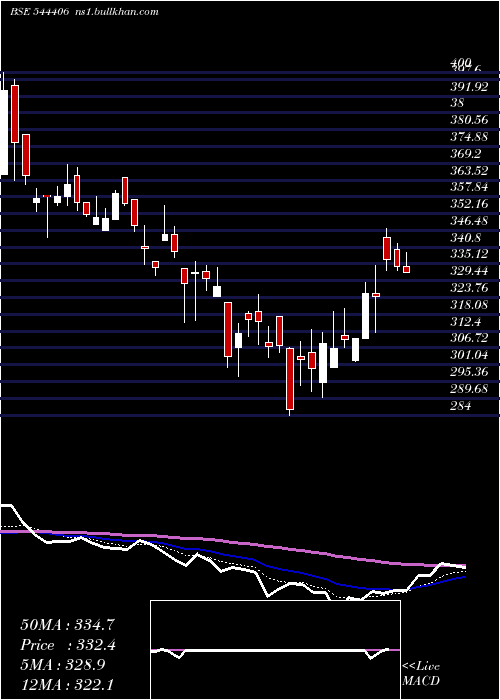The height and width of the screenshot is (700, 500).
Task: Select the 289.68 price axis label
Action: point(469,389)
